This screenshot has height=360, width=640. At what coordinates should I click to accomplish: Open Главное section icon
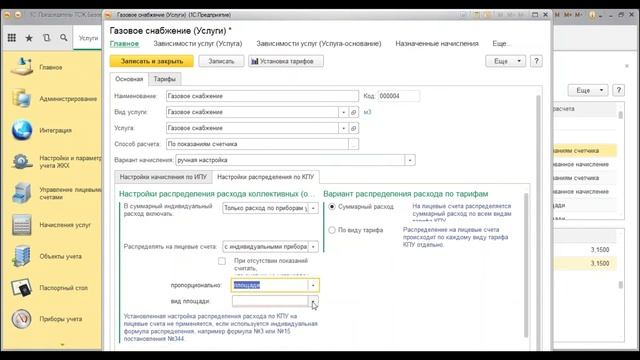coord(22,67)
